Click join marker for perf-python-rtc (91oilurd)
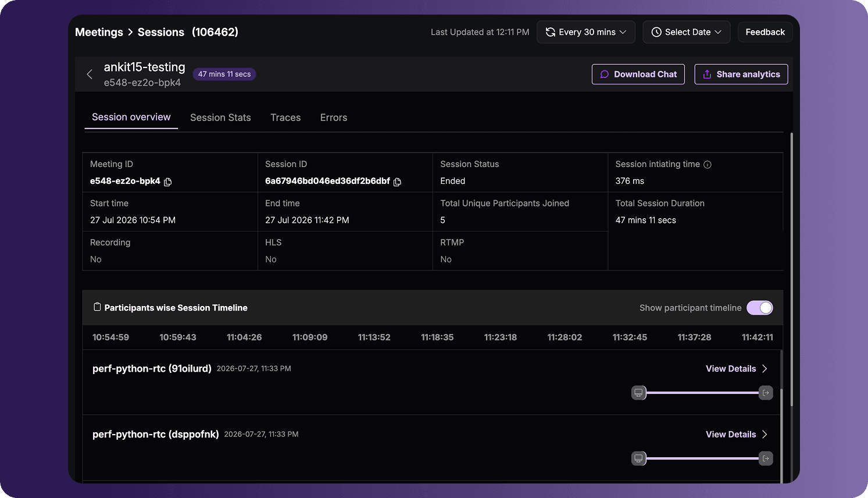Viewport: 868px width, 498px height. 638,393
